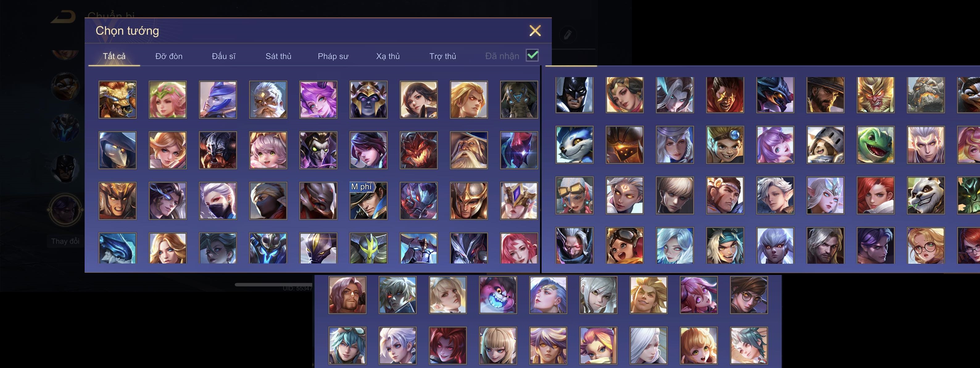Select the Batman hero portrait

click(574, 95)
